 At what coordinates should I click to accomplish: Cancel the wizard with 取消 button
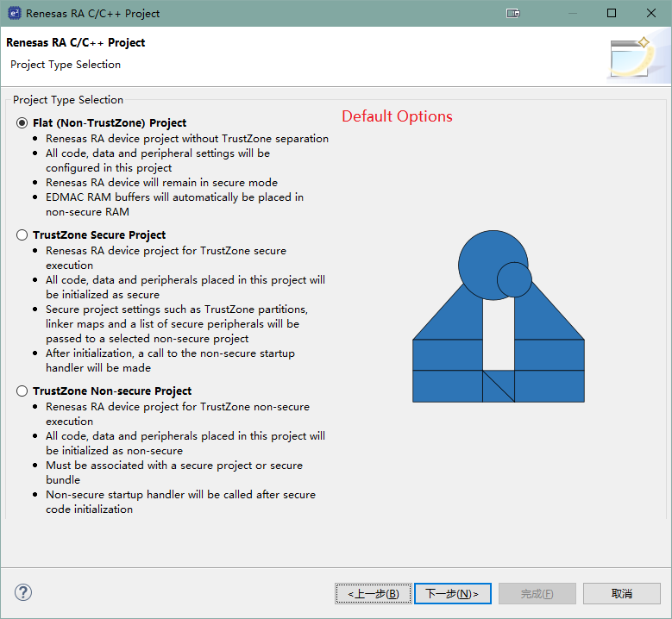coord(621,593)
